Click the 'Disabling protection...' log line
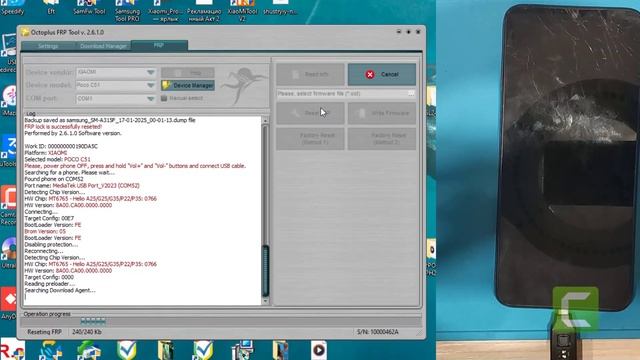 point(51,244)
